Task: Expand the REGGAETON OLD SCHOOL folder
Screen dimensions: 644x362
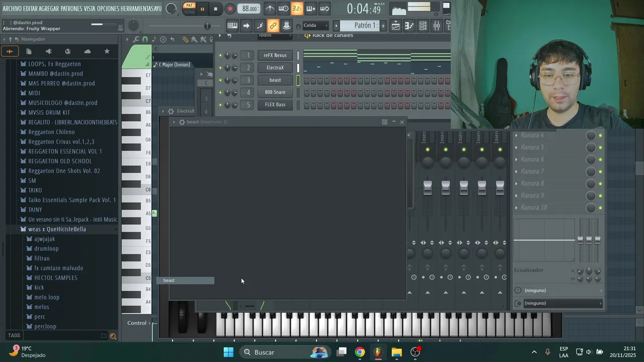Action: pyautogui.click(x=60, y=161)
